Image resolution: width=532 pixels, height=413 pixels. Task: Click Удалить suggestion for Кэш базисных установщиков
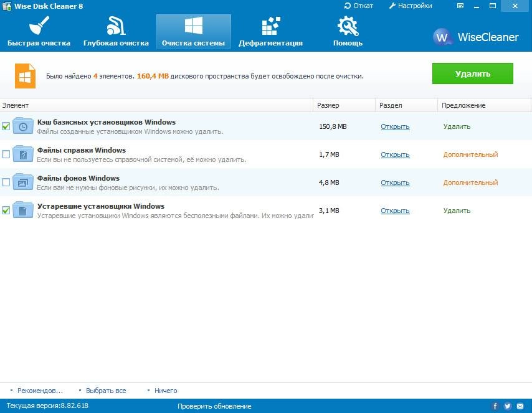(x=457, y=126)
